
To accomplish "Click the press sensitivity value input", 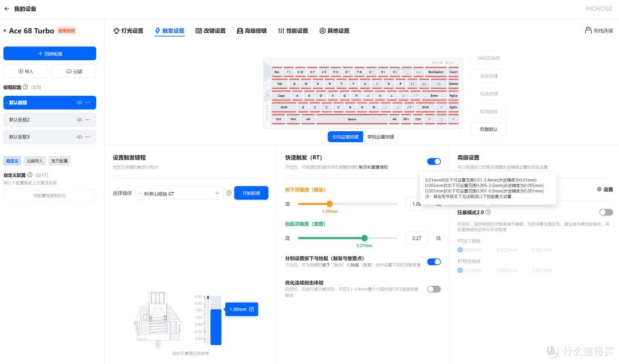I will (417, 204).
